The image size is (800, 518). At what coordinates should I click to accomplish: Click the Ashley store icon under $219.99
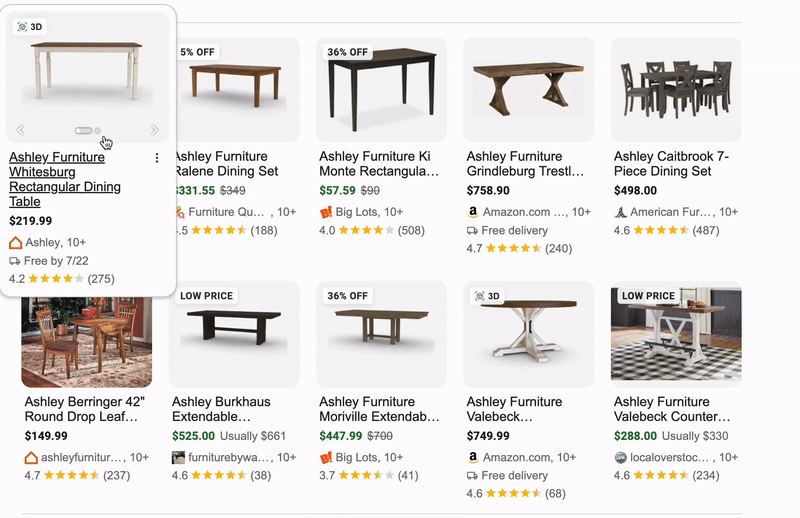[x=15, y=242]
